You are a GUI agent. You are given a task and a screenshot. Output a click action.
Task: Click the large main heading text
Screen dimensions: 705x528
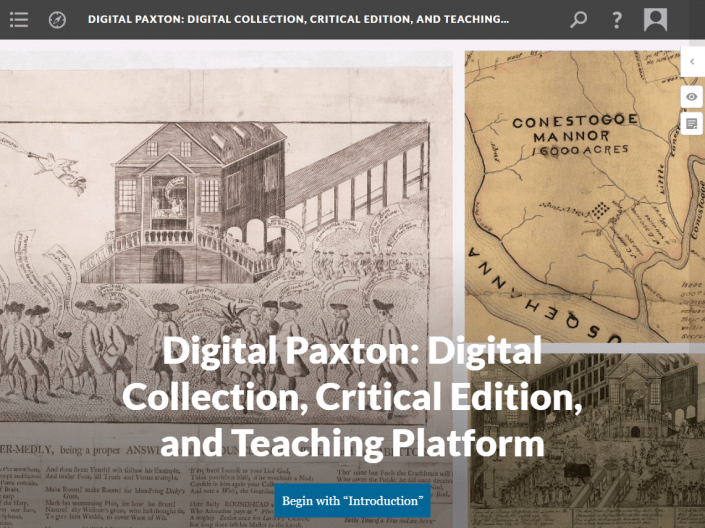click(352, 398)
